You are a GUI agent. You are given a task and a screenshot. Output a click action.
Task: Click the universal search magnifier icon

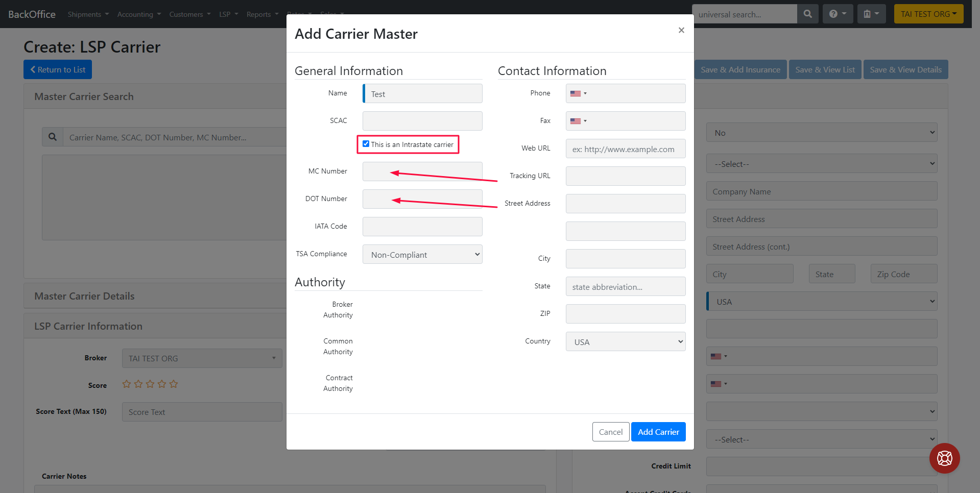(807, 14)
